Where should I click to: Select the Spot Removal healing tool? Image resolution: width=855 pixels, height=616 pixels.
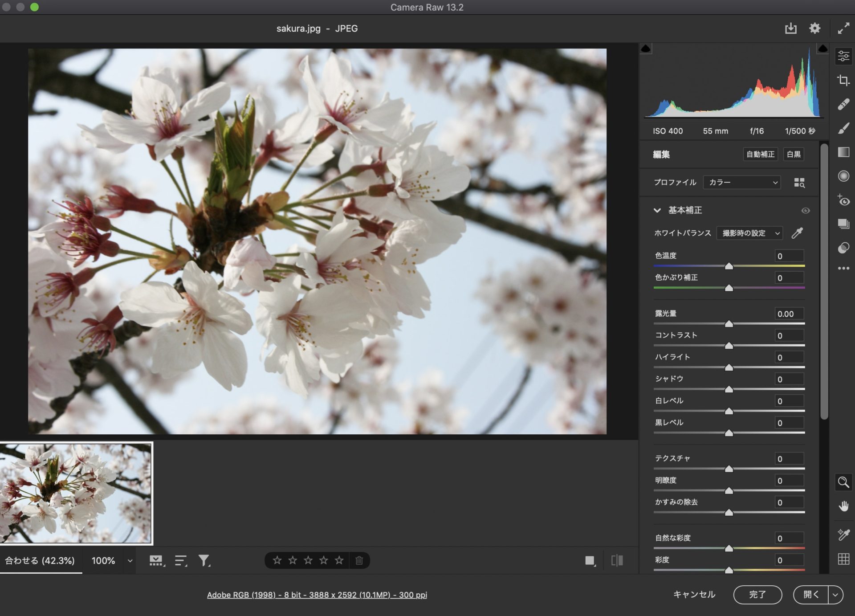(x=843, y=104)
